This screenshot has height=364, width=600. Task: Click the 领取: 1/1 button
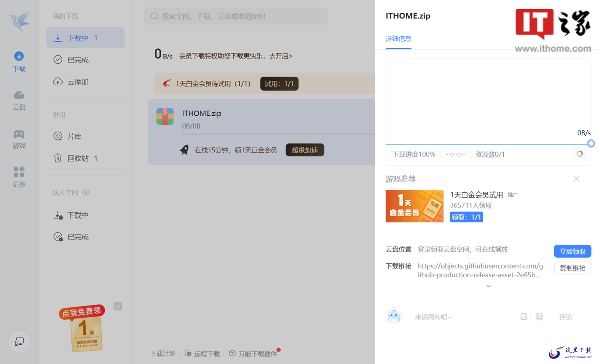467,217
